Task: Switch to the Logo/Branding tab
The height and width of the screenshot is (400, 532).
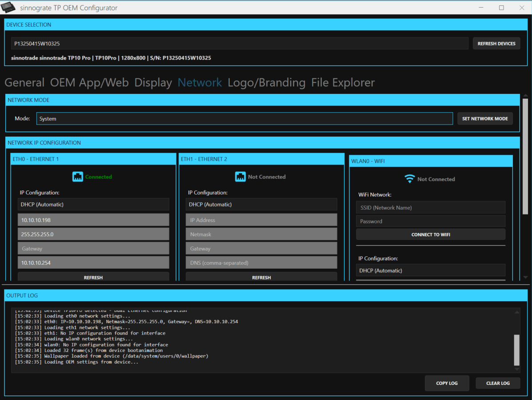Action: (x=267, y=83)
